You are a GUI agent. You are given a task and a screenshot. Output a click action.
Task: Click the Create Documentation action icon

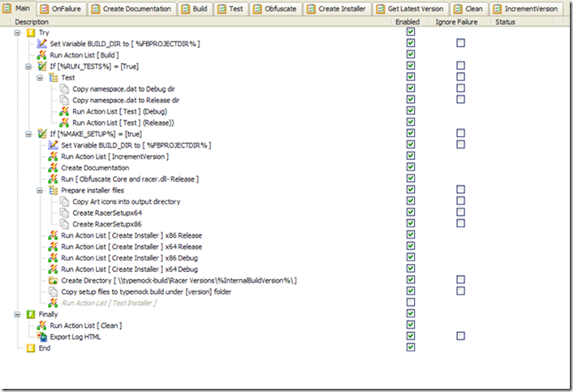54,168
